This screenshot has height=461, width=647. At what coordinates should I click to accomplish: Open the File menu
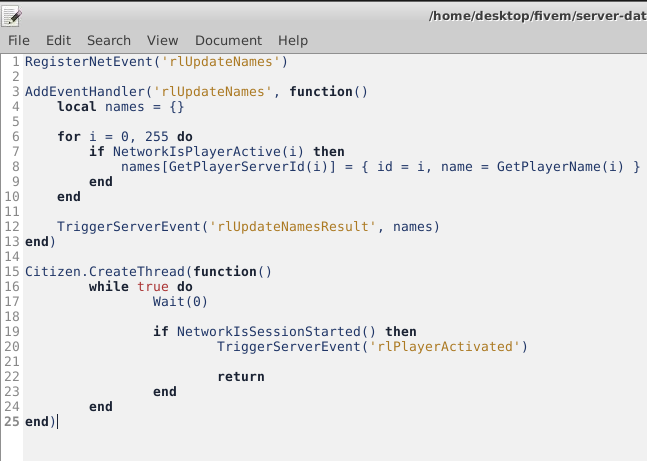pyautogui.click(x=19, y=40)
